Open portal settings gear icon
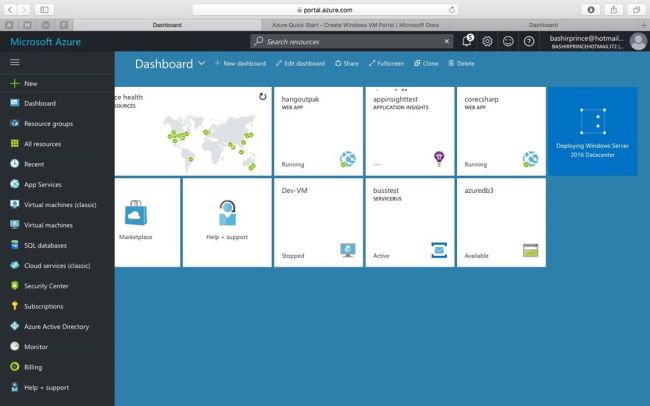Viewport: 650px width, 406px height. click(x=488, y=41)
